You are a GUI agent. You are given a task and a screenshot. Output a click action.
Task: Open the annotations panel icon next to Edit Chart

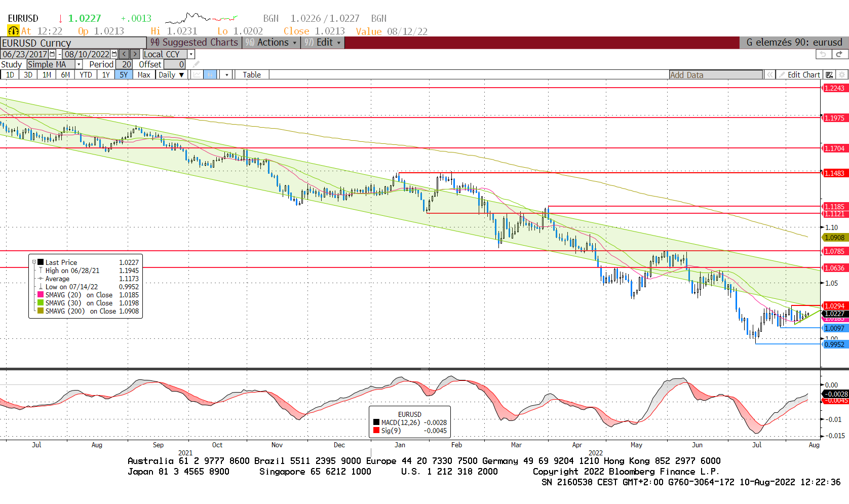[x=829, y=75]
